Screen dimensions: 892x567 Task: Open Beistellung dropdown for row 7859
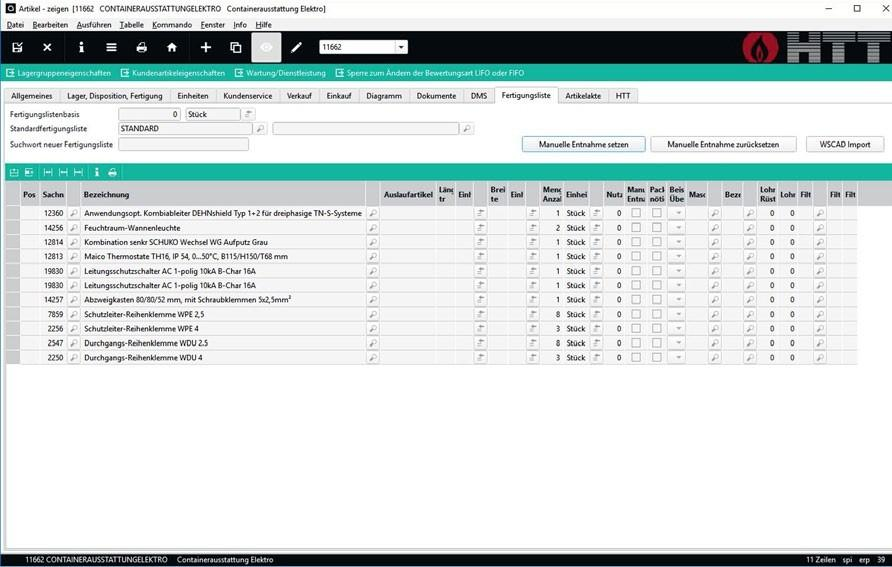pyautogui.click(x=678, y=314)
